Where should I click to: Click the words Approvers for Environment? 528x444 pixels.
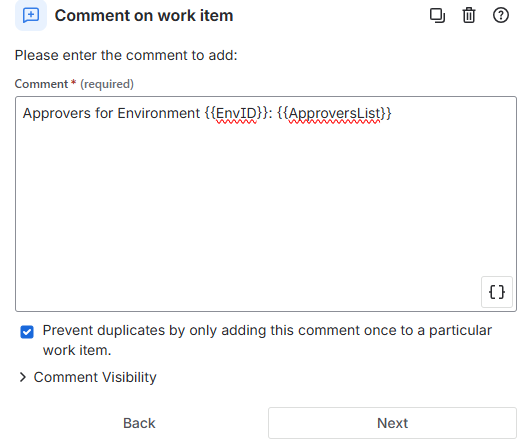point(111,113)
